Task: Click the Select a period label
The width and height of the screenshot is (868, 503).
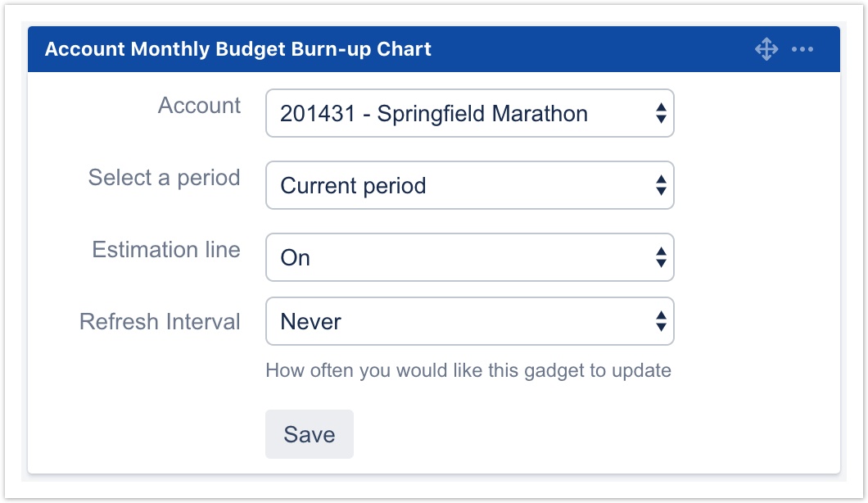Action: point(164,178)
